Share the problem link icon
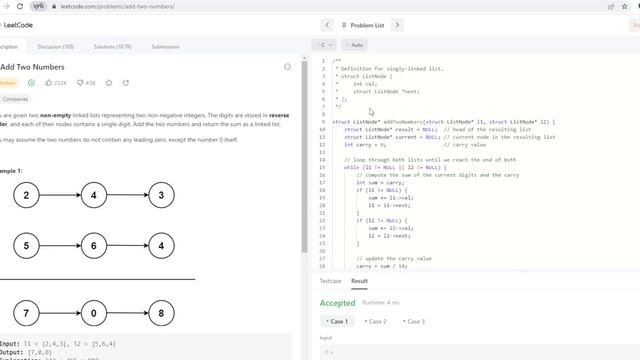This screenshot has width=640, height=360. [x=126, y=82]
